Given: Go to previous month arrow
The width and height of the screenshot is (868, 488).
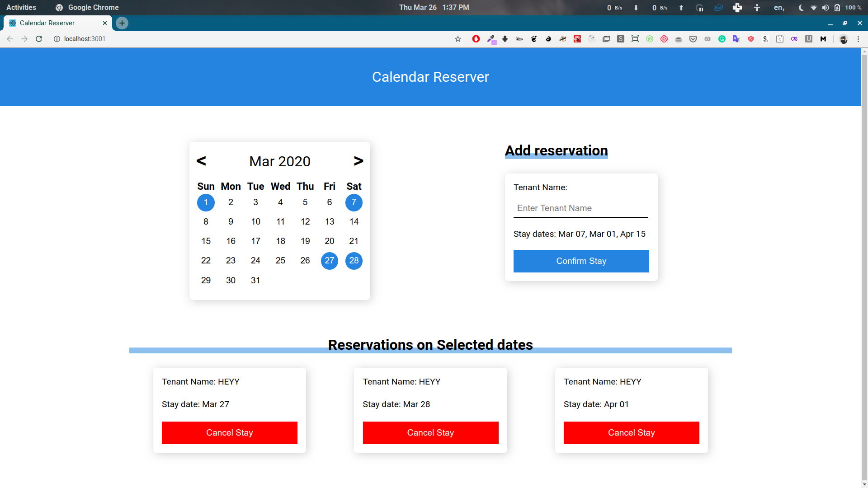Looking at the screenshot, I should click(x=201, y=161).
